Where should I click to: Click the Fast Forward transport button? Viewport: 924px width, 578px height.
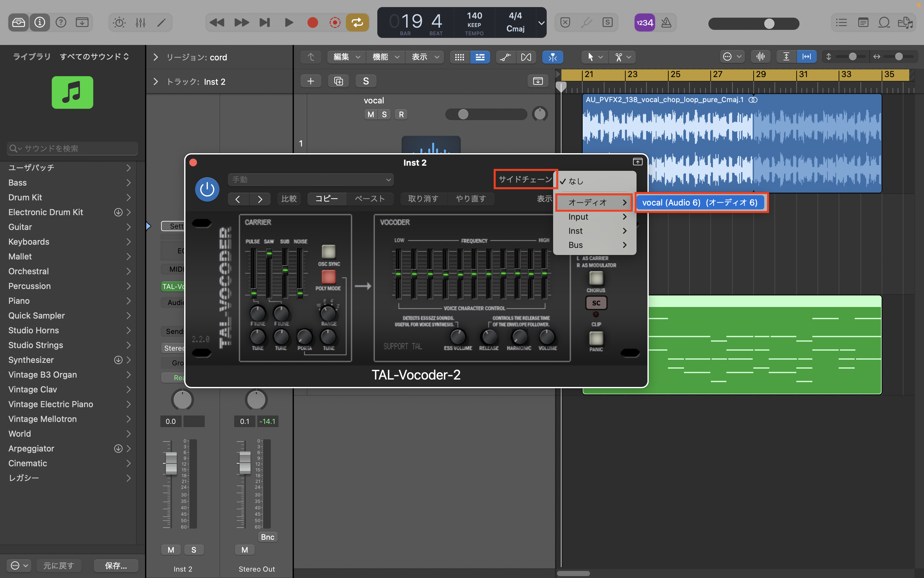[x=241, y=22]
